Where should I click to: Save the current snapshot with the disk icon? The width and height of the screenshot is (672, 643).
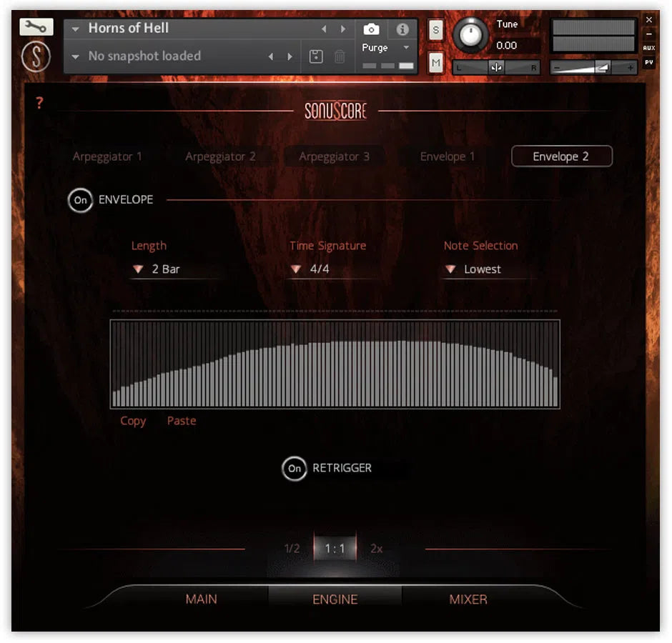[x=316, y=56]
